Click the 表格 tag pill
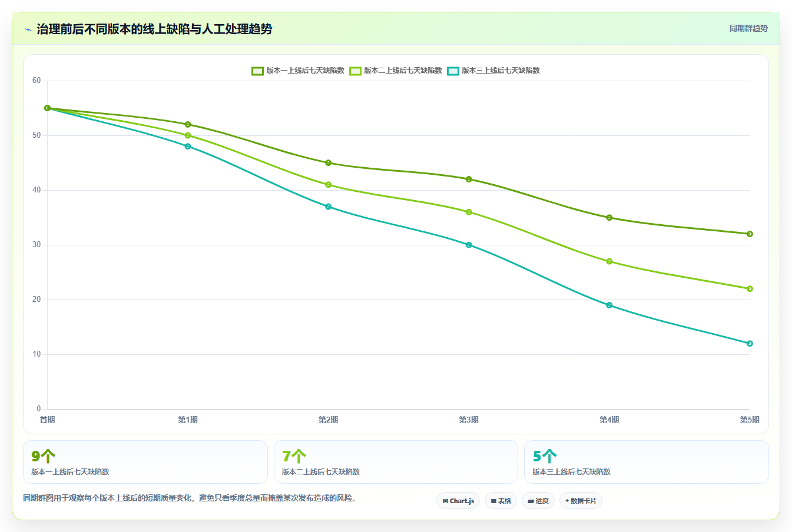The height and width of the screenshot is (532, 792). (501, 501)
